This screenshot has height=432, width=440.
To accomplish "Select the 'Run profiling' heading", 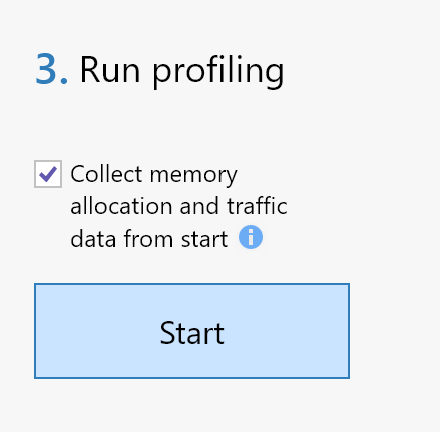I will pyautogui.click(x=182, y=71).
